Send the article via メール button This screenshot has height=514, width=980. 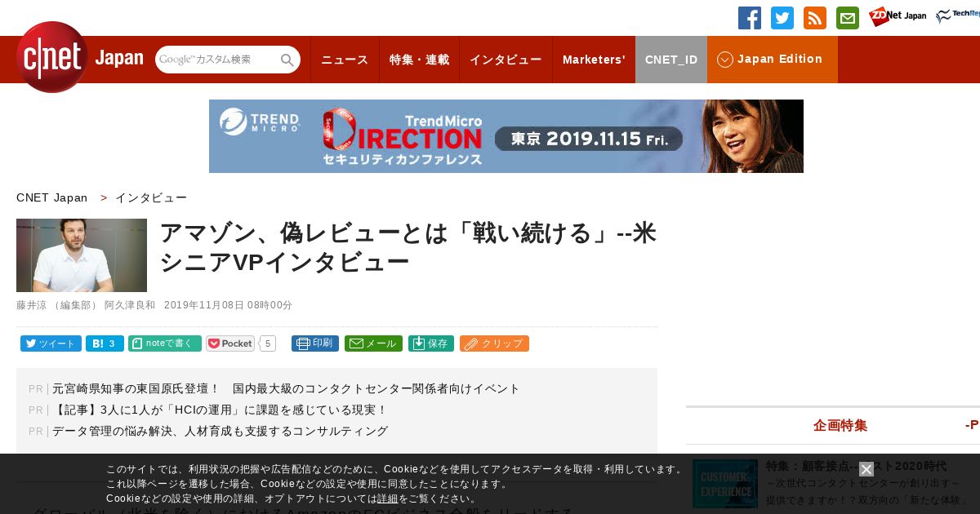(373, 343)
